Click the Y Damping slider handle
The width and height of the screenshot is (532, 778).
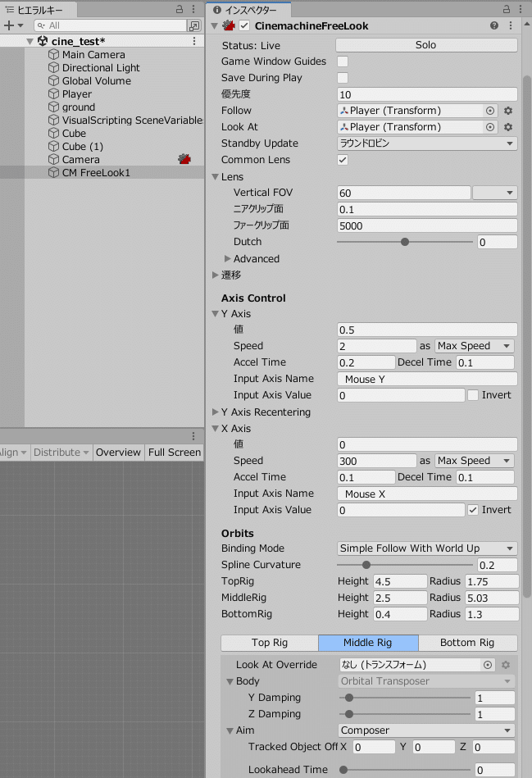click(x=349, y=698)
